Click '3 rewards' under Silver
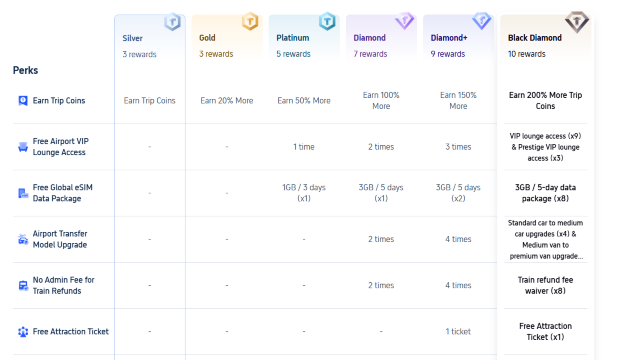Viewport: 621px width, 360px height. (139, 54)
